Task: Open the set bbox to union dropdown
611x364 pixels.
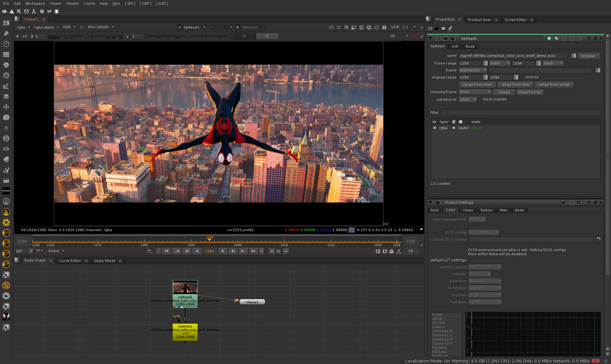Action: [x=467, y=100]
